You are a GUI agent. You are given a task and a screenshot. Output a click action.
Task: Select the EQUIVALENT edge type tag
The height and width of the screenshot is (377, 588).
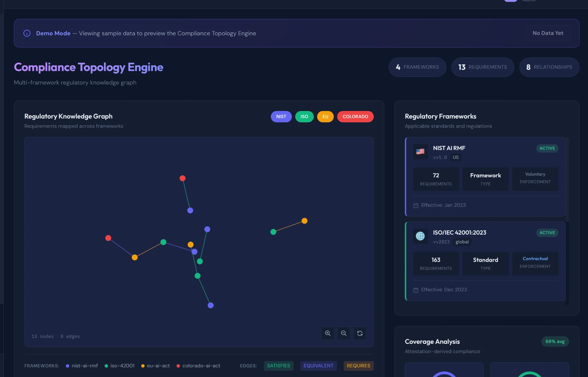point(318,366)
